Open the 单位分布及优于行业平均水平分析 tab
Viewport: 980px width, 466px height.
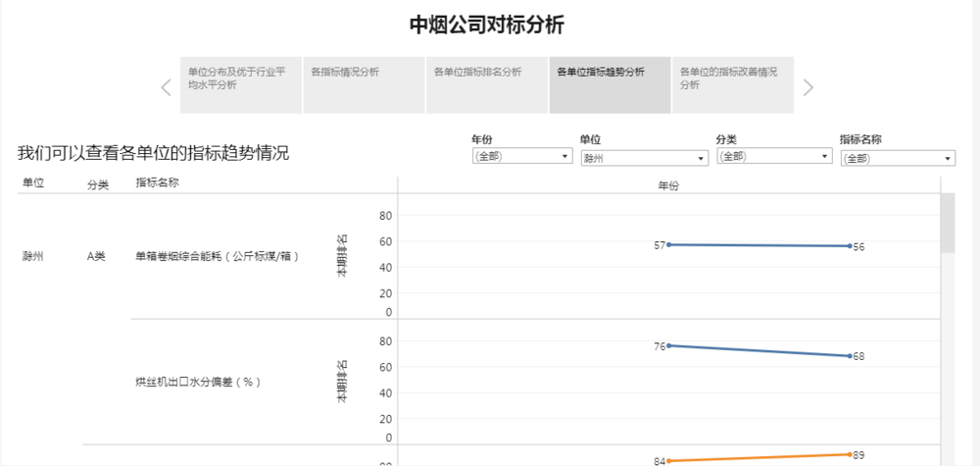241,78
